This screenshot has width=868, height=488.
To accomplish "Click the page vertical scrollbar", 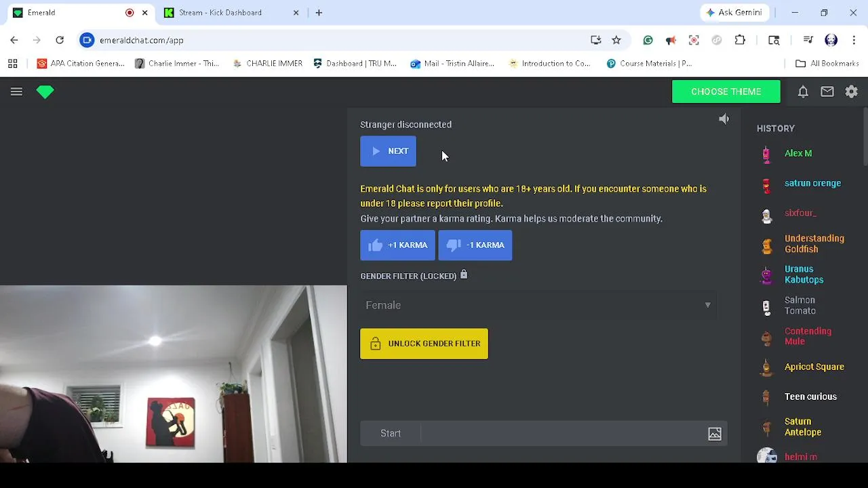I will click(865, 136).
